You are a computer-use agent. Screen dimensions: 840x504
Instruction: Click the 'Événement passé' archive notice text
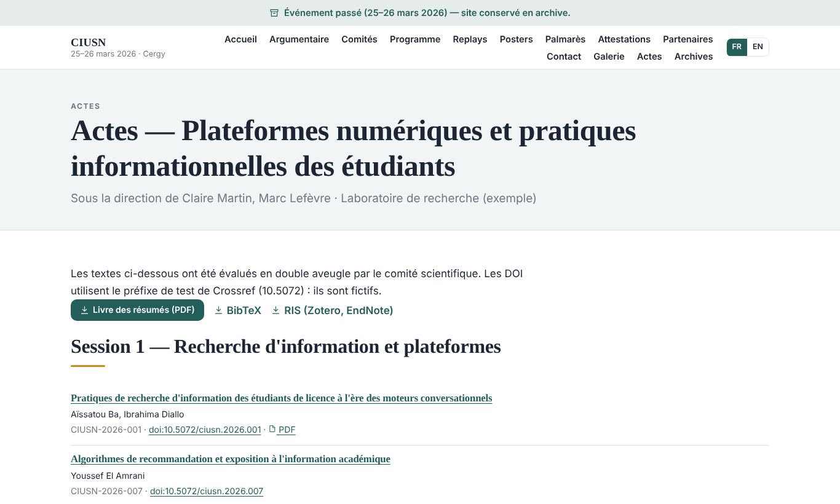tap(427, 13)
